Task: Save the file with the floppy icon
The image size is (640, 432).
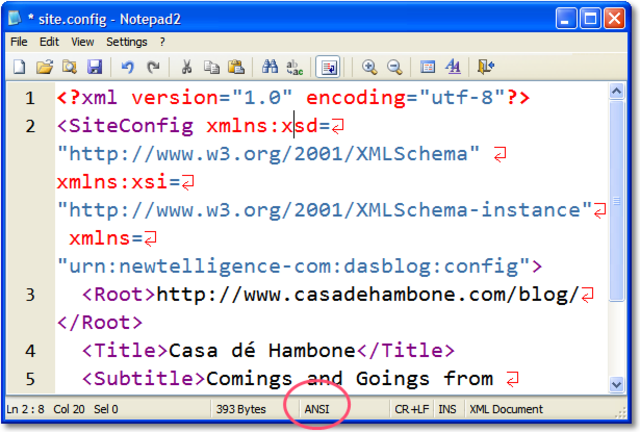Action: (94, 66)
